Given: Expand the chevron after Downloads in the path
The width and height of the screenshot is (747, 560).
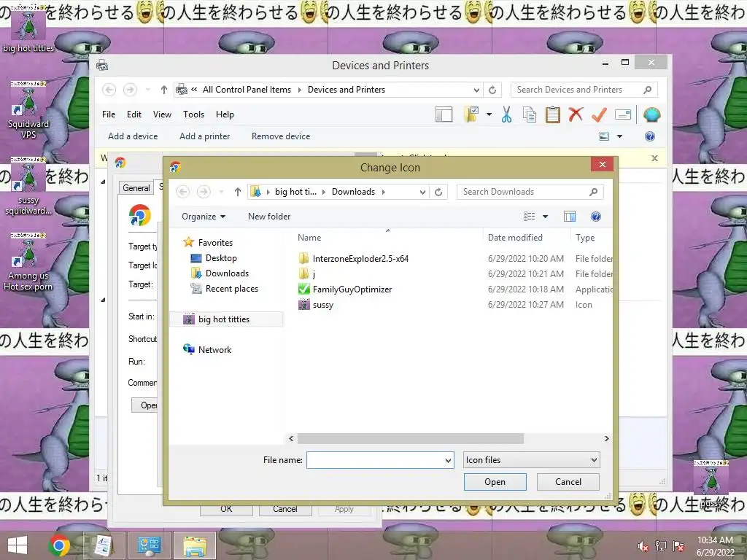Looking at the screenshot, I should [384, 192].
